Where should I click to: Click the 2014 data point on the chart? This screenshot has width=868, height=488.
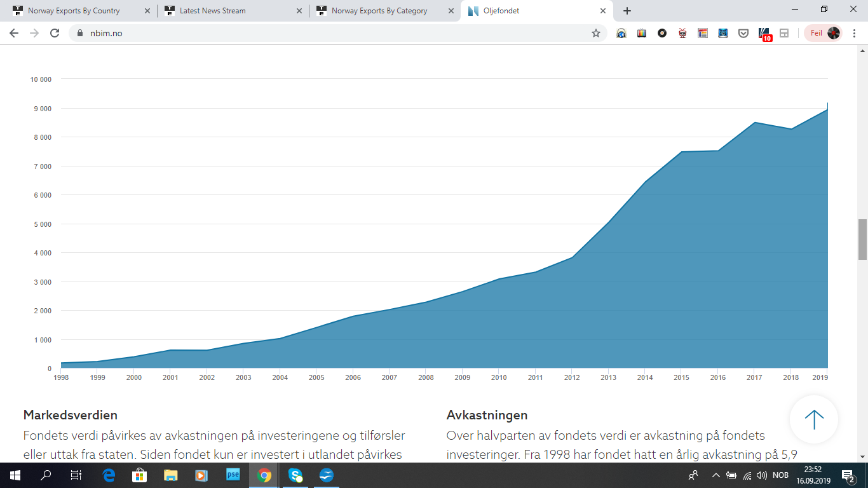[644, 182]
